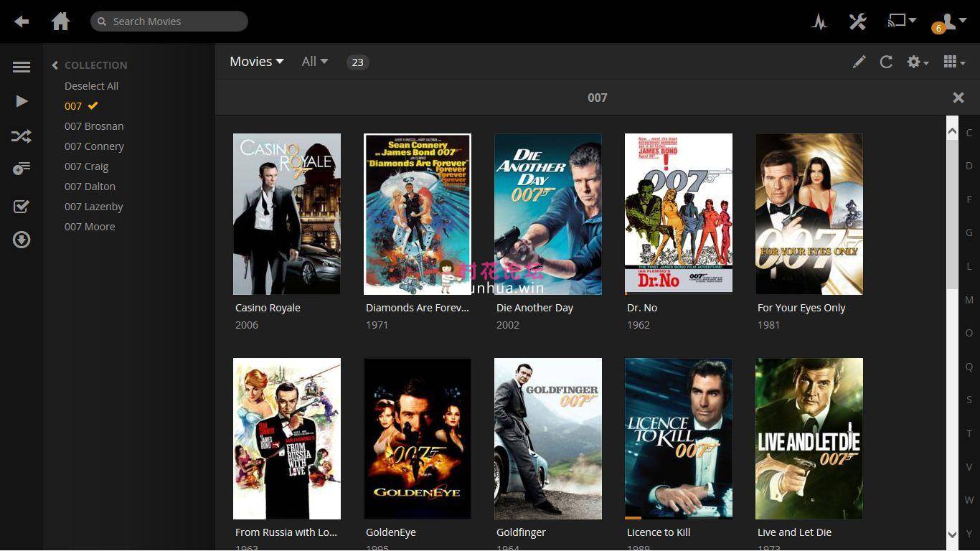Click the pencil edit icon

(859, 62)
